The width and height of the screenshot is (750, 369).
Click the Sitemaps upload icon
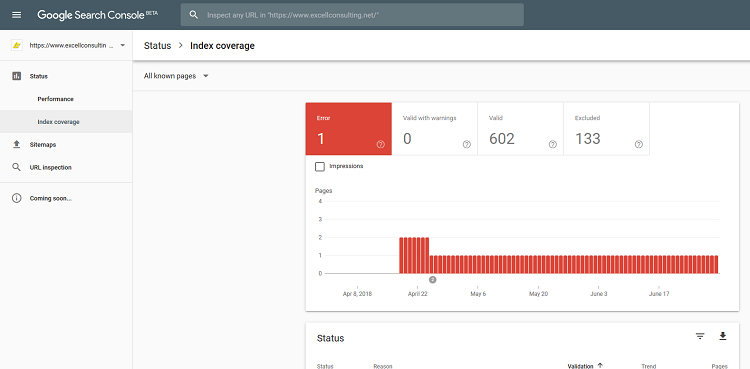coord(17,145)
